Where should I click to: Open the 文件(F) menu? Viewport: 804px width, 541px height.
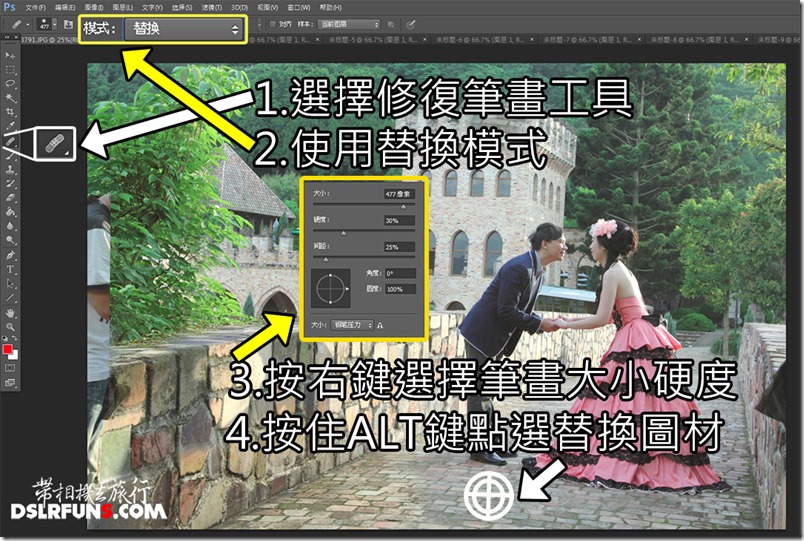coord(35,7)
